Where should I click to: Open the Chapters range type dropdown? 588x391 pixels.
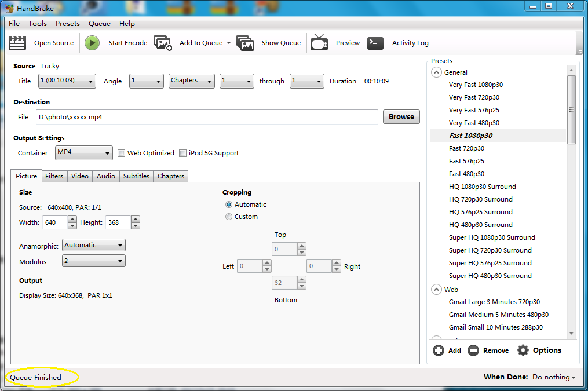pyautogui.click(x=192, y=81)
